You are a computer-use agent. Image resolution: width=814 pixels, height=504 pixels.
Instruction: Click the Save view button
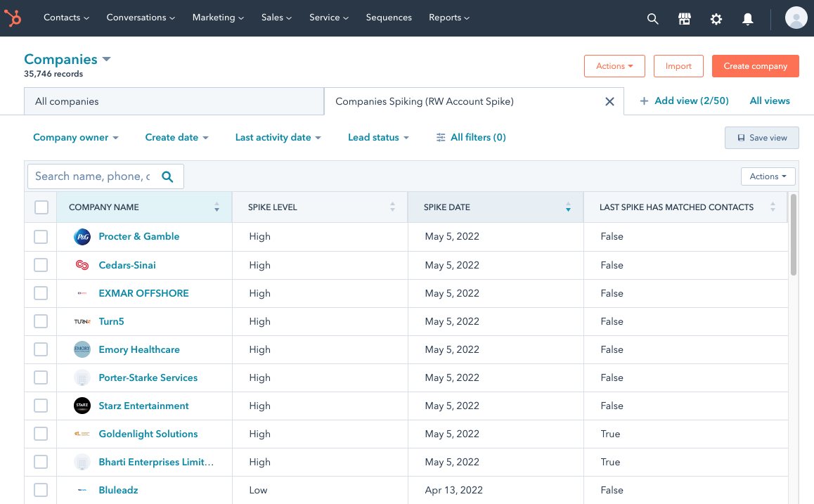click(x=761, y=138)
